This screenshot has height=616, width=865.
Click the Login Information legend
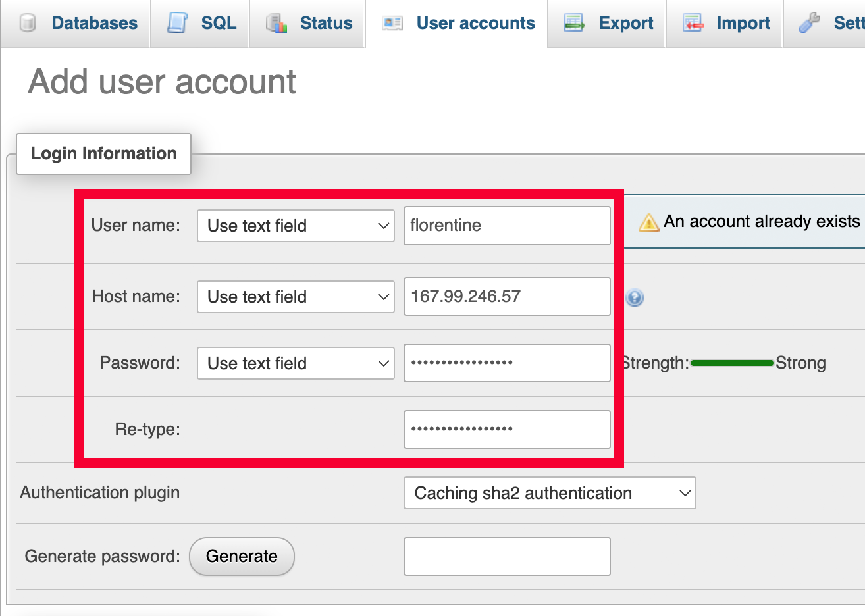pyautogui.click(x=104, y=154)
